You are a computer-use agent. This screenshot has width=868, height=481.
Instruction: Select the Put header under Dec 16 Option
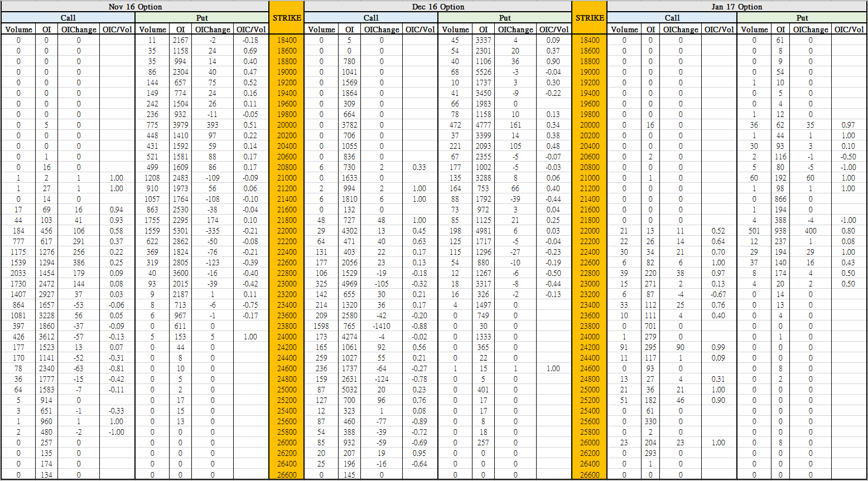click(505, 18)
